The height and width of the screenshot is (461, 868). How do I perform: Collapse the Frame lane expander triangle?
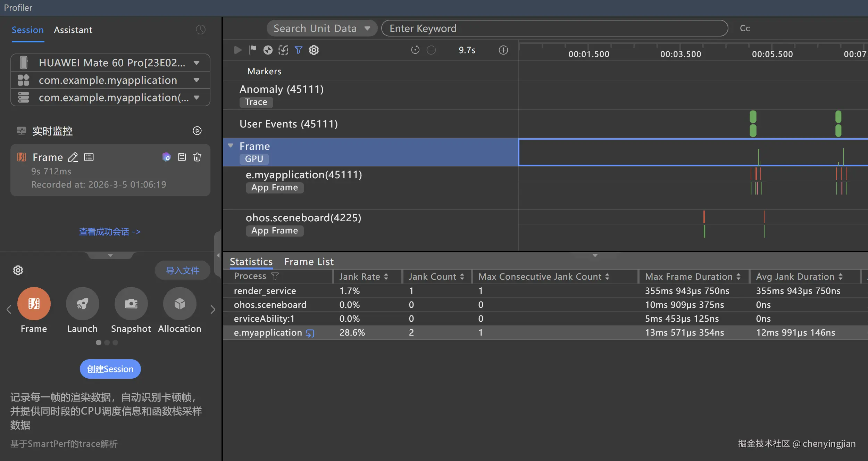[231, 146]
